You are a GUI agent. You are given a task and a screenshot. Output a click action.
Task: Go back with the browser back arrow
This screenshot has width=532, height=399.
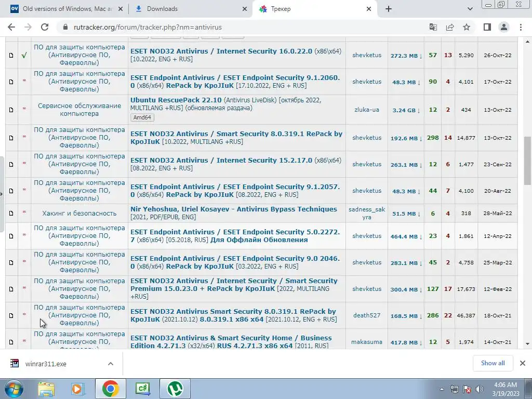click(x=11, y=27)
